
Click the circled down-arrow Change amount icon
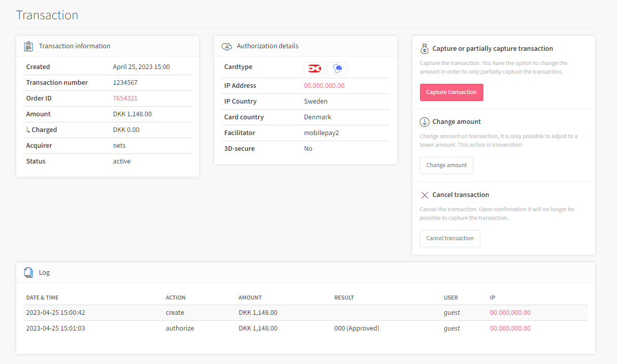[425, 121]
